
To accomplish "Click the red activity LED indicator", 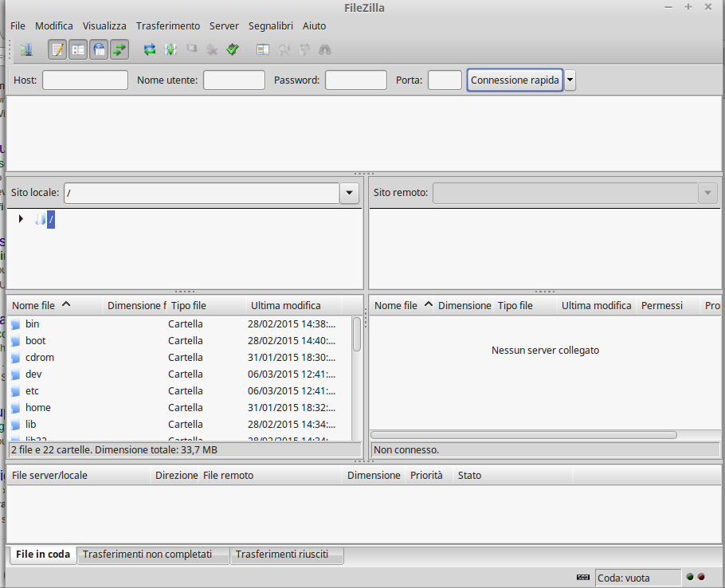I will click(701, 577).
